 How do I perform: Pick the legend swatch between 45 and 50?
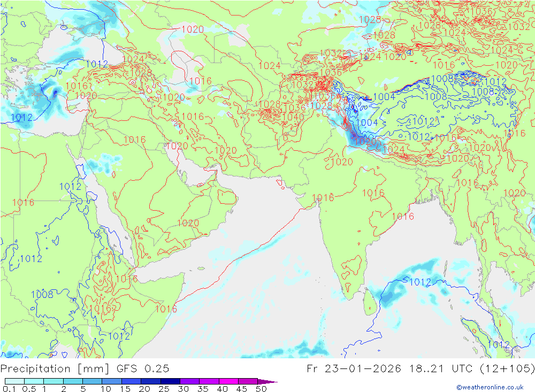248,381
